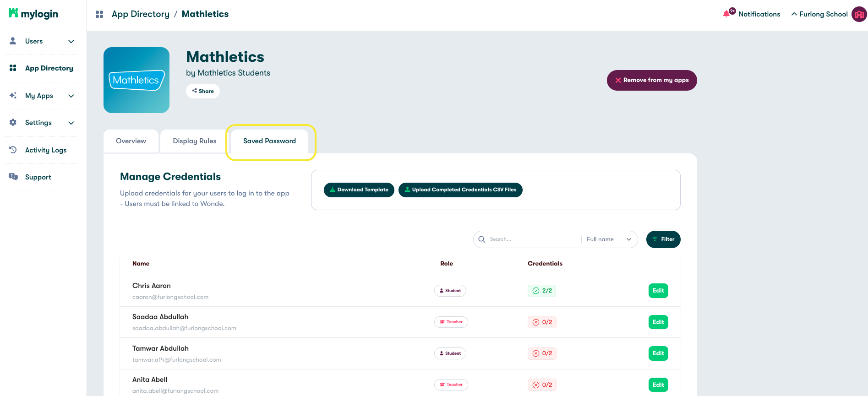Image resolution: width=868 pixels, height=396 pixels.
Task: Click email caaron@furlongschool.com
Action: (x=170, y=297)
